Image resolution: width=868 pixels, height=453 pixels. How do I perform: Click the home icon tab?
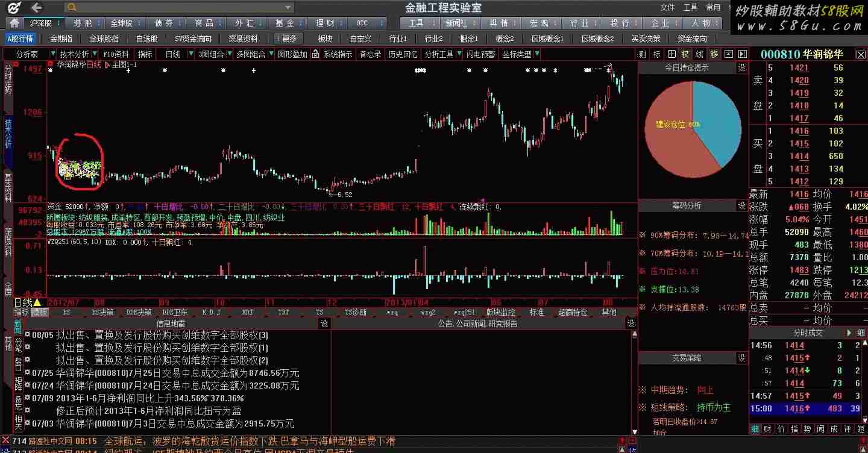(x=14, y=23)
